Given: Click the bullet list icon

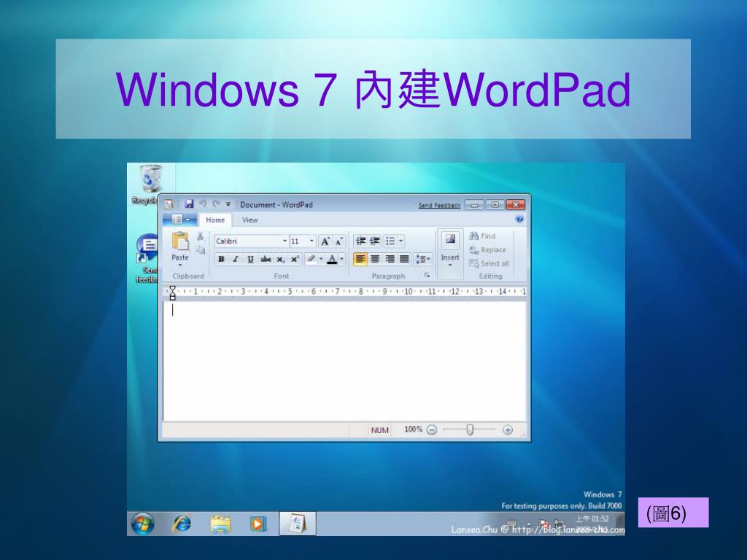Looking at the screenshot, I should tap(391, 241).
